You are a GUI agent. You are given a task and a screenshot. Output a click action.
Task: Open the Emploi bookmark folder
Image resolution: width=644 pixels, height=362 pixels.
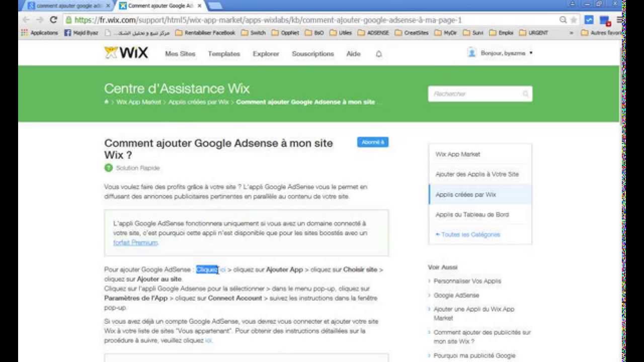pyautogui.click(x=501, y=33)
